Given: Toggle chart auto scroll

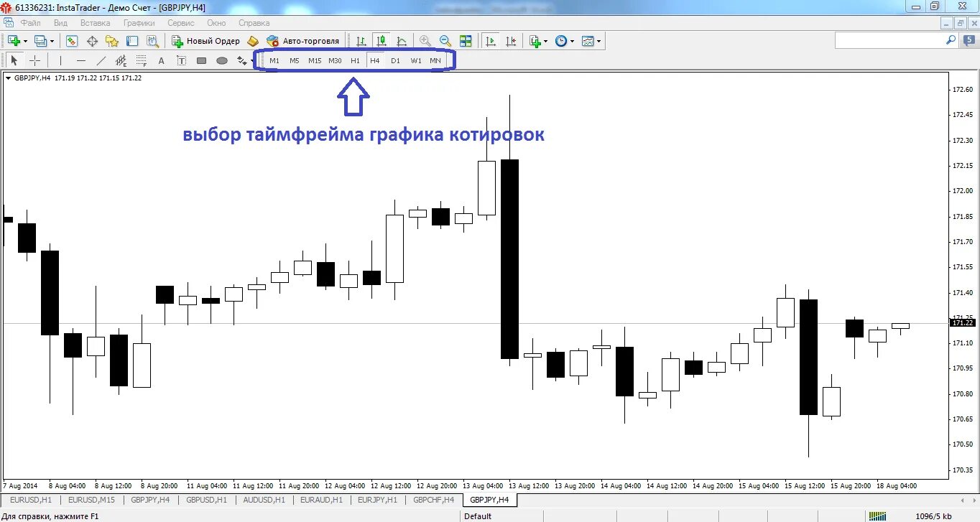Looking at the screenshot, I should [x=491, y=41].
